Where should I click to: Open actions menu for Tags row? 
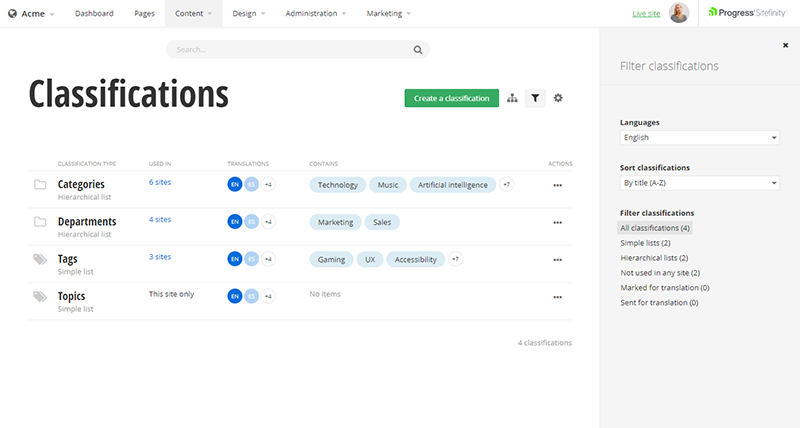[x=558, y=260]
